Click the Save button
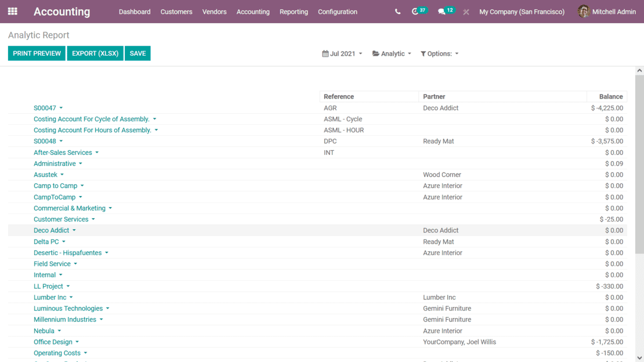The height and width of the screenshot is (362, 644). [x=138, y=53]
